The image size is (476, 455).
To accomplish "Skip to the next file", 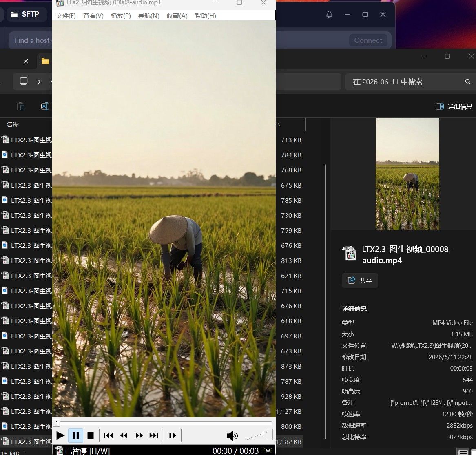I will 154,435.
